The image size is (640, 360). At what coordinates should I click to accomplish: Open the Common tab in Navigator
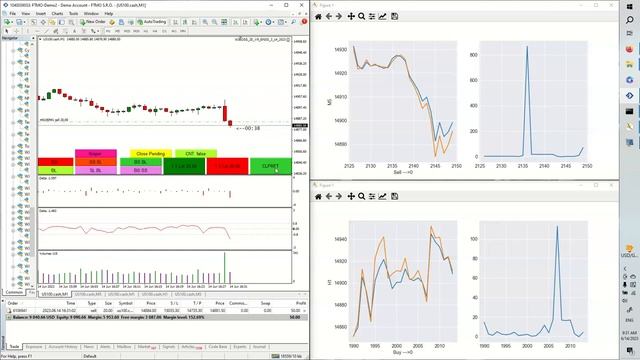(x=14, y=292)
